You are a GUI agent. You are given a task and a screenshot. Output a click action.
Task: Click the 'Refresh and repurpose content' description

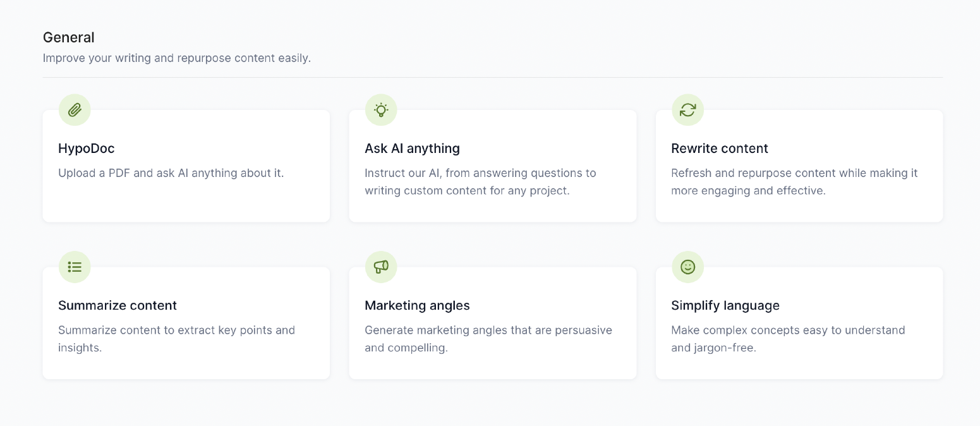[x=794, y=181]
